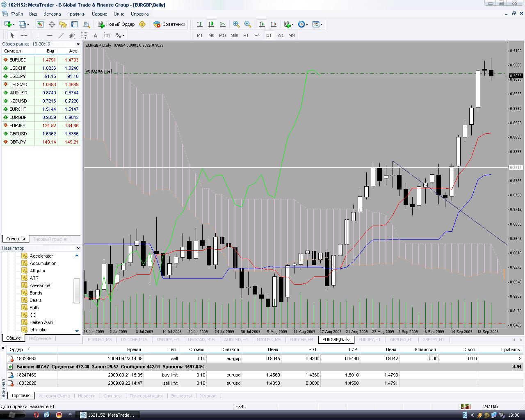Zoom in on the chart

coord(236,24)
